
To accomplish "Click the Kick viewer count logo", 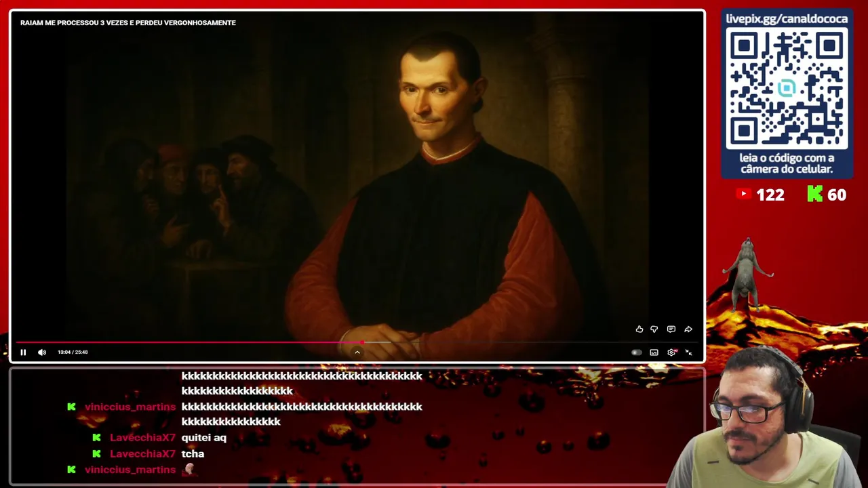I will pyautogui.click(x=815, y=195).
